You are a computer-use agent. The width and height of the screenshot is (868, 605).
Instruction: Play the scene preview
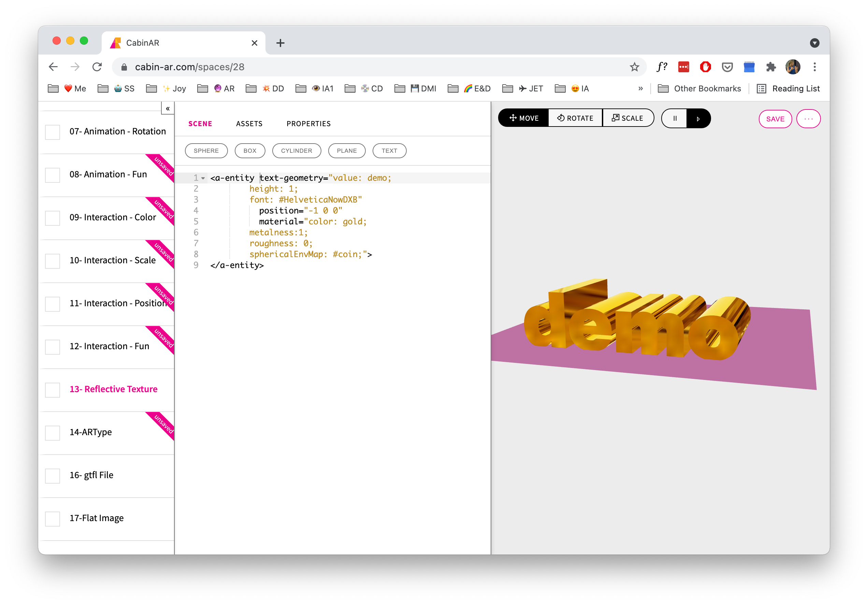[698, 119]
